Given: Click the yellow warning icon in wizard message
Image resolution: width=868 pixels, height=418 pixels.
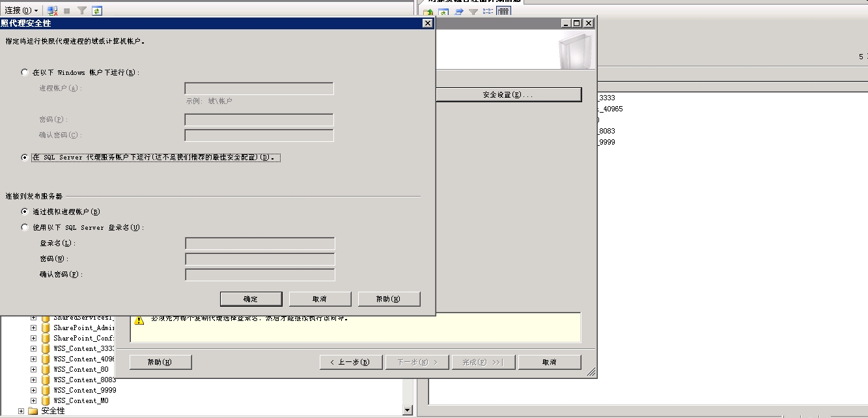Looking at the screenshot, I should pos(139,320).
